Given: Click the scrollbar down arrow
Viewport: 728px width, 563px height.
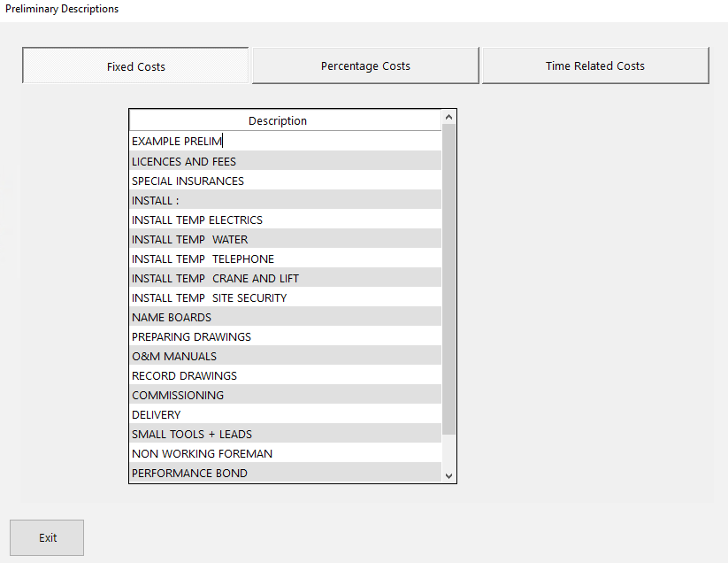Looking at the screenshot, I should click(x=448, y=475).
